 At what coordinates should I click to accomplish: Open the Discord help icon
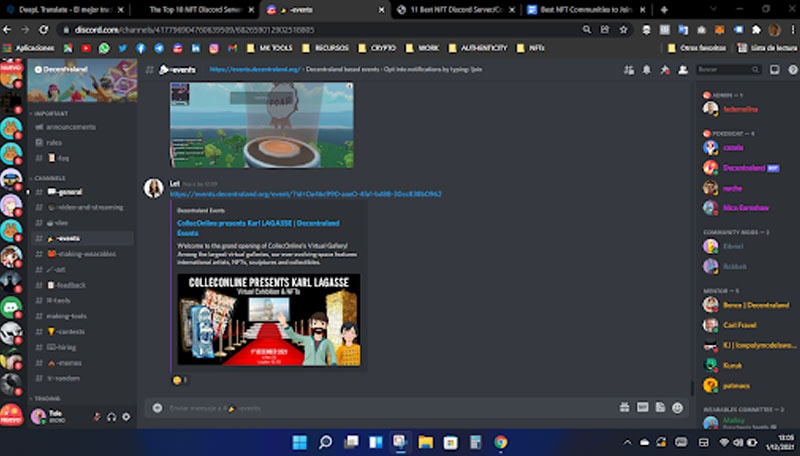coord(792,69)
